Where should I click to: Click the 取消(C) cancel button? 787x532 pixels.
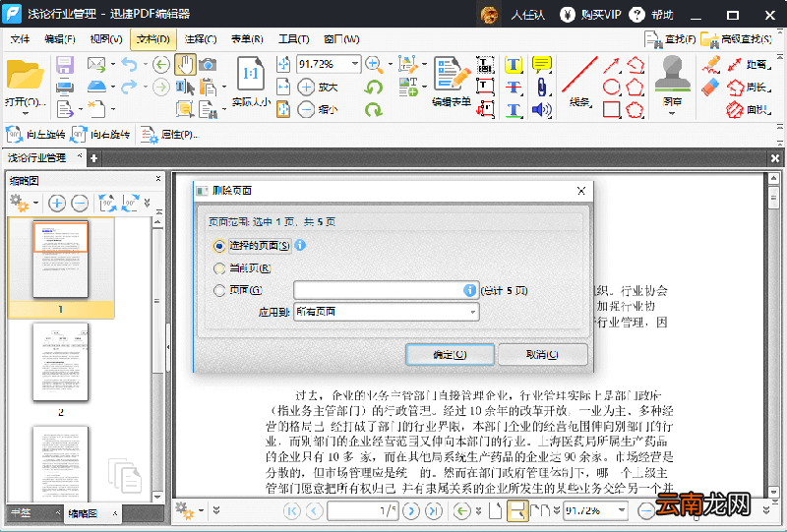542,355
